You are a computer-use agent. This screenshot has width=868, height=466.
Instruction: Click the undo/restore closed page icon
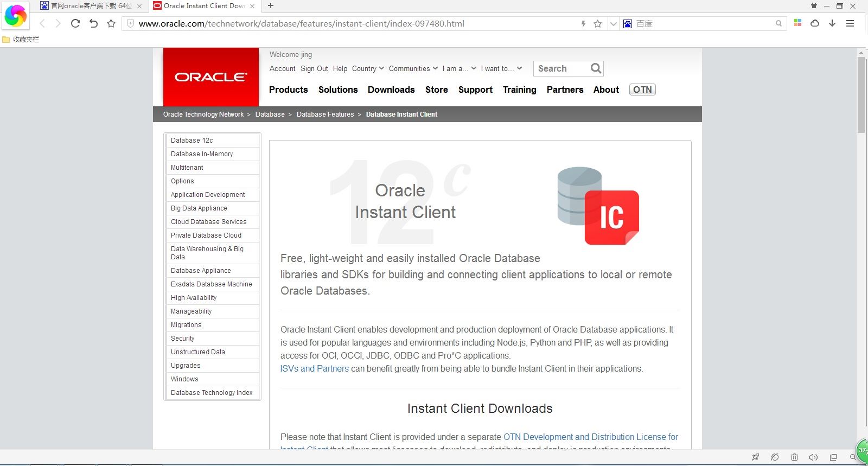tap(93, 23)
